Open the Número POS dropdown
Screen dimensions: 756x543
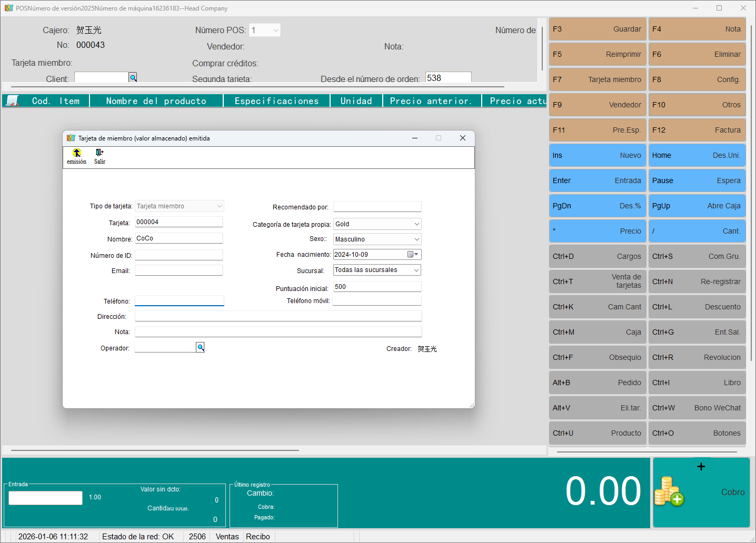[x=275, y=31]
